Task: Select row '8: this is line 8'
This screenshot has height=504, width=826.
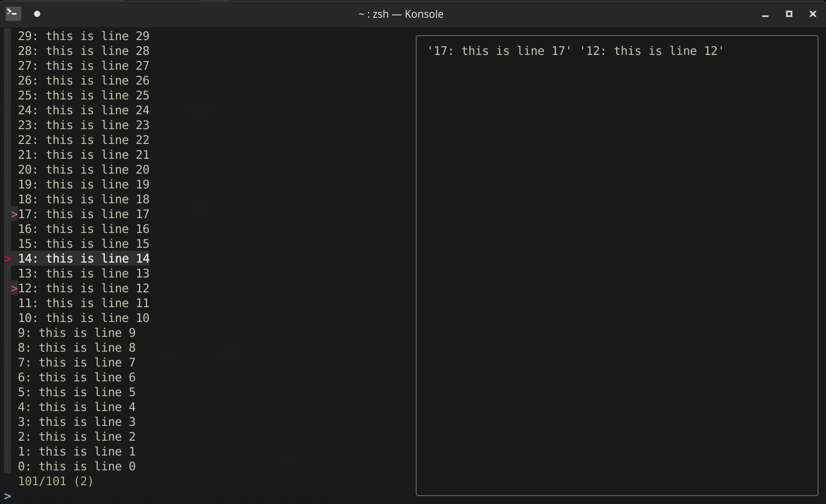Action: [77, 348]
